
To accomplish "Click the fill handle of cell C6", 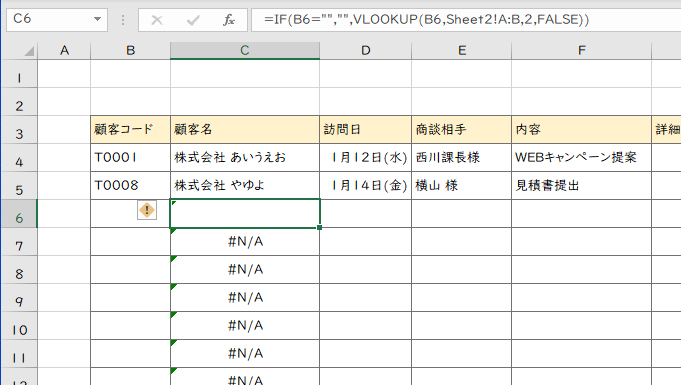I will point(320,227).
